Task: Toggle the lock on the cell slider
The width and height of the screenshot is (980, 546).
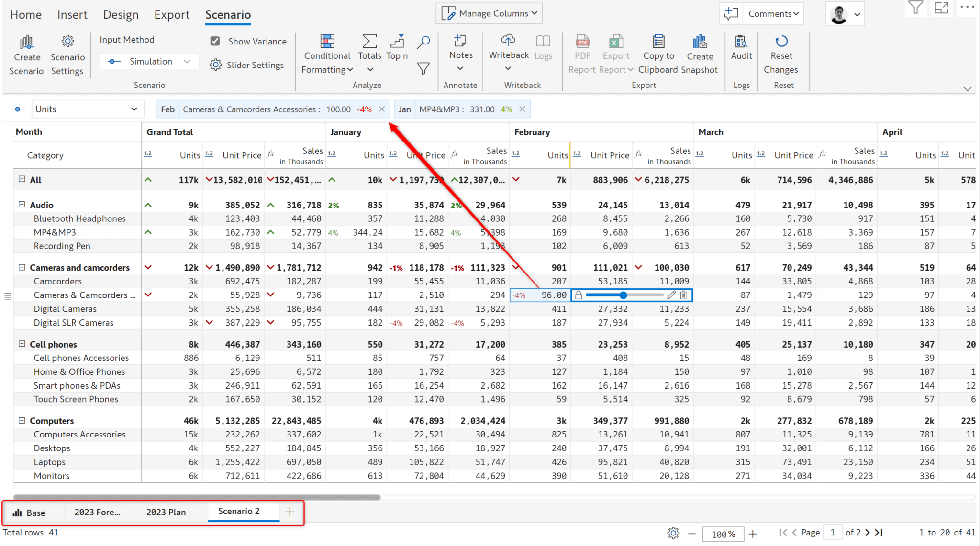Action: tap(579, 295)
